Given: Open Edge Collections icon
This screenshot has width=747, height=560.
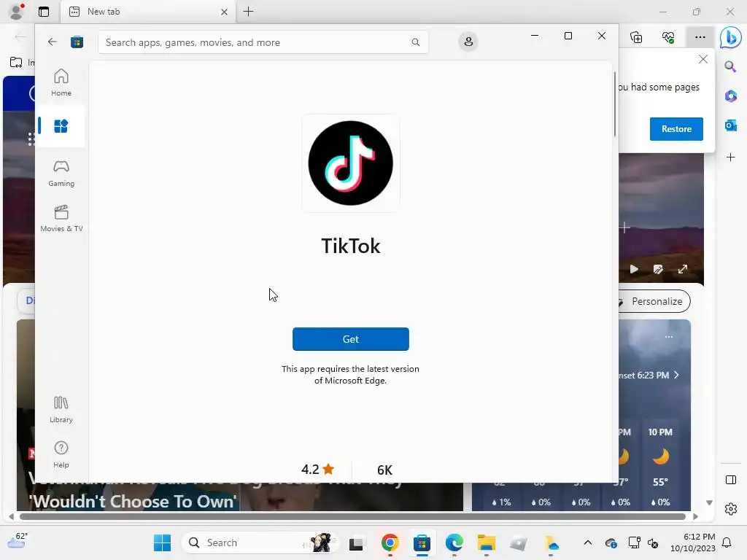Looking at the screenshot, I should click(636, 36).
